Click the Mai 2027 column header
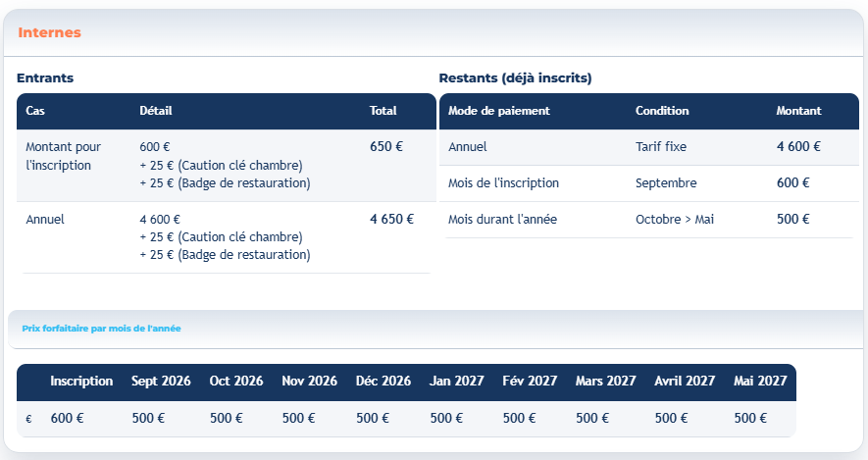 (x=760, y=382)
